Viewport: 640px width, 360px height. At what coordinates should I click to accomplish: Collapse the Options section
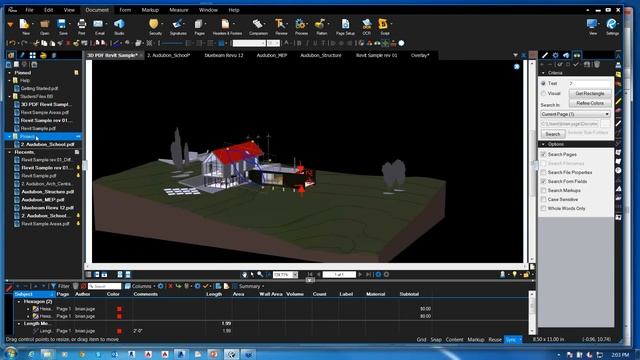pos(543,144)
